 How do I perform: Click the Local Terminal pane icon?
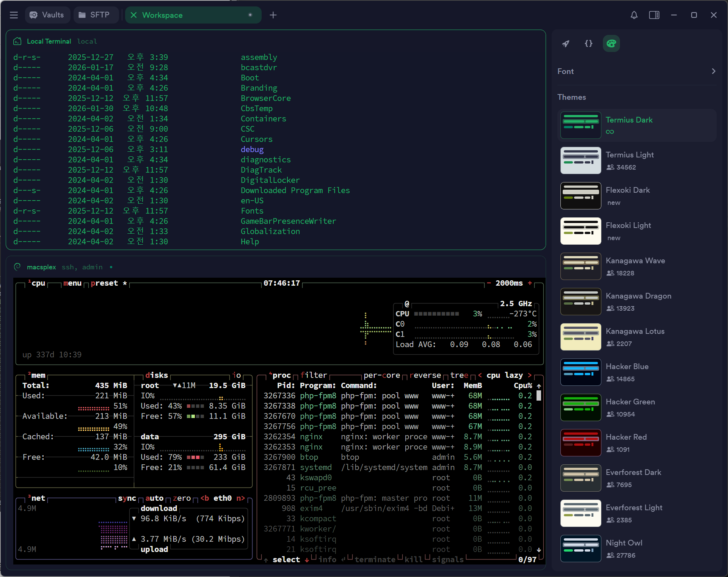[x=17, y=41]
